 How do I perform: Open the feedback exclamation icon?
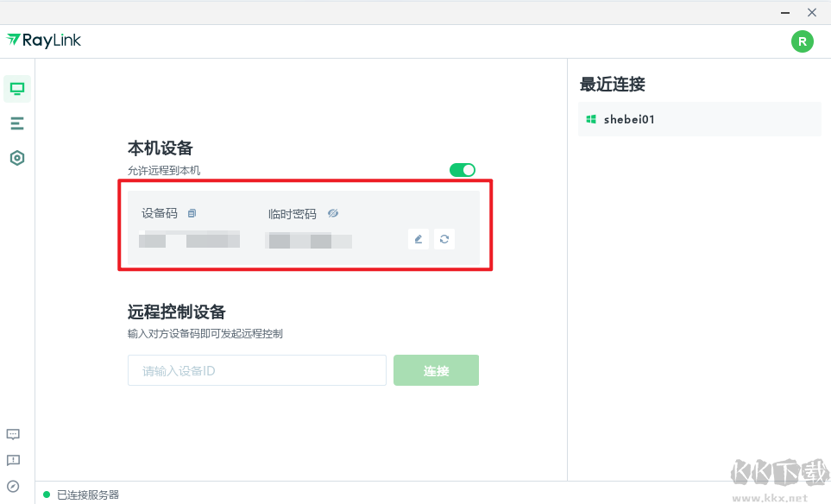click(13, 460)
